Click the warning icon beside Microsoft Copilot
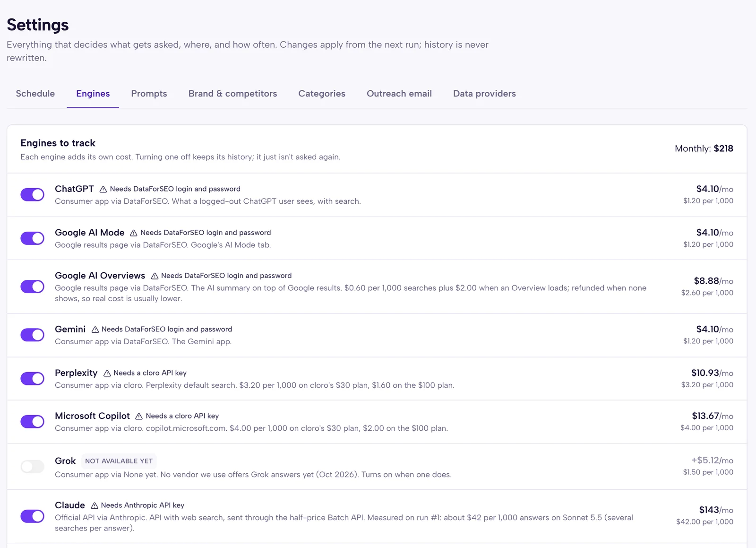 pyautogui.click(x=139, y=416)
